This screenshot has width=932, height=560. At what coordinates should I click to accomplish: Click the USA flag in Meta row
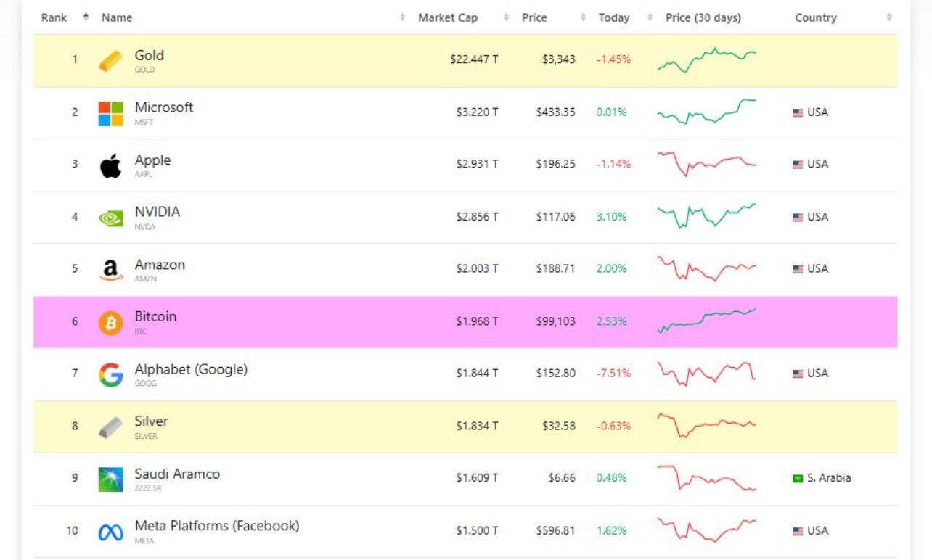pyautogui.click(x=798, y=531)
